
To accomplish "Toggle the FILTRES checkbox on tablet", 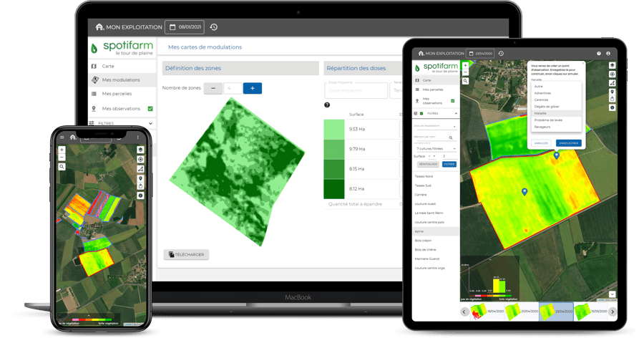I will 421,113.
